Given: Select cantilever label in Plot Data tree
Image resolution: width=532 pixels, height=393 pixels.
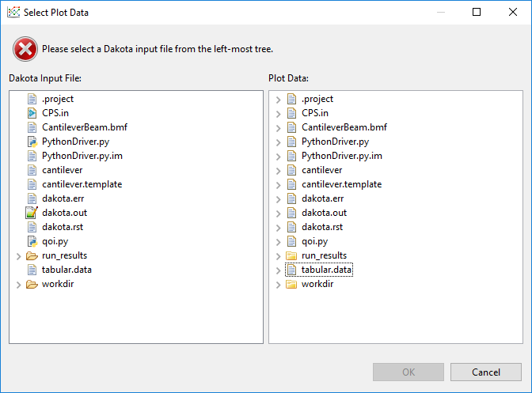Looking at the screenshot, I should tap(321, 170).
